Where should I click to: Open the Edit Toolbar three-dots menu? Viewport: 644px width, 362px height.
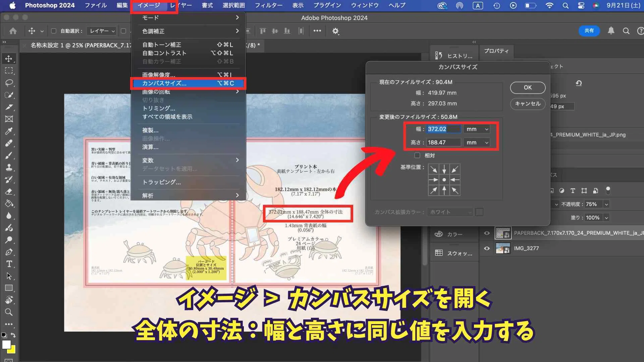point(9,324)
